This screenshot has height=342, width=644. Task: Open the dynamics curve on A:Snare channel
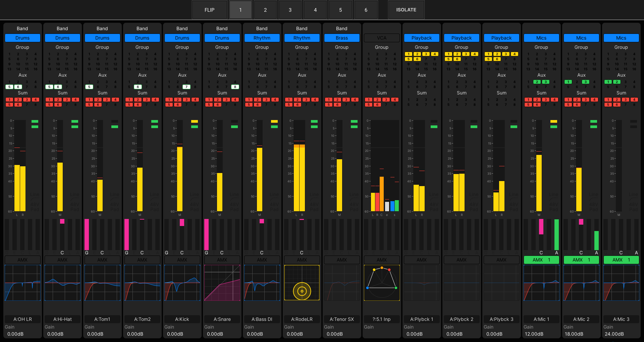(x=222, y=283)
